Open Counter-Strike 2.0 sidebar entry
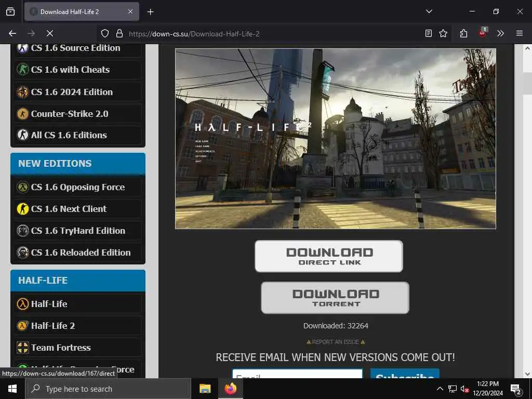532x399 pixels. (x=78, y=114)
